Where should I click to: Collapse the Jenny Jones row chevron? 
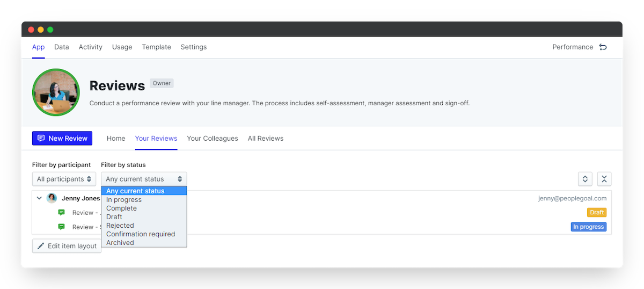point(39,198)
